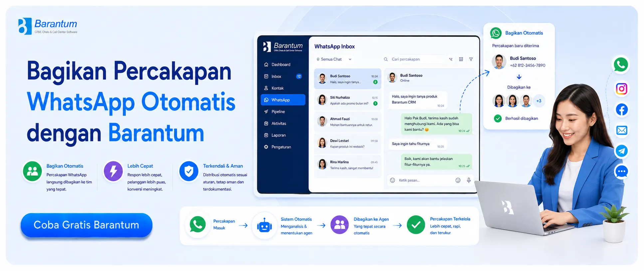Click the 'Lebih Cepat' heading text
644x271 pixels.
(x=140, y=166)
